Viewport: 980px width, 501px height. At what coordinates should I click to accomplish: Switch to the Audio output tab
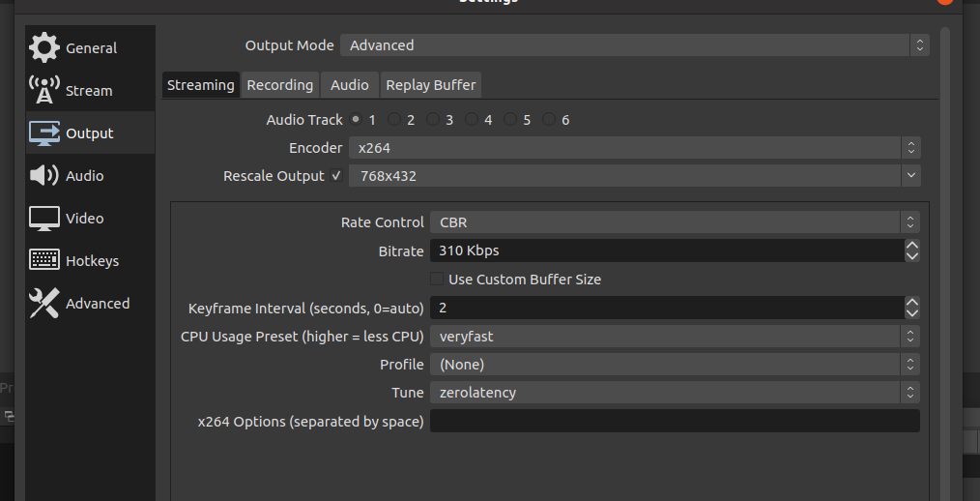point(349,85)
